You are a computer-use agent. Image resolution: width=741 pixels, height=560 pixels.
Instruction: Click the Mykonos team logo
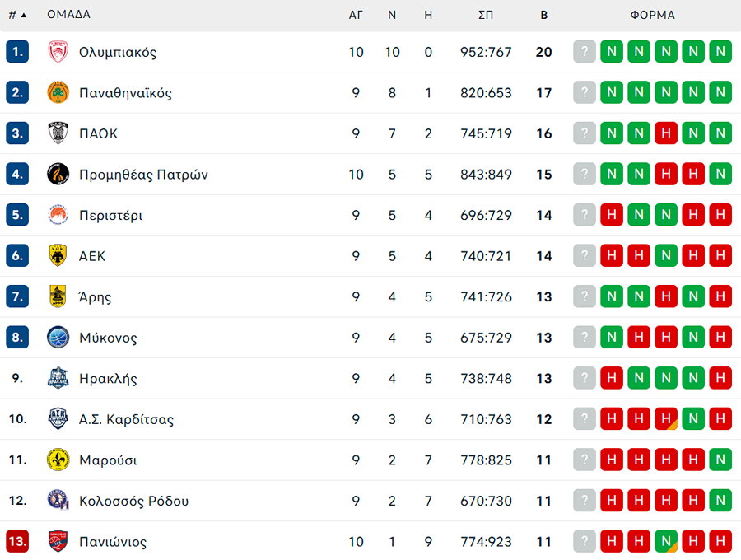tap(58, 337)
